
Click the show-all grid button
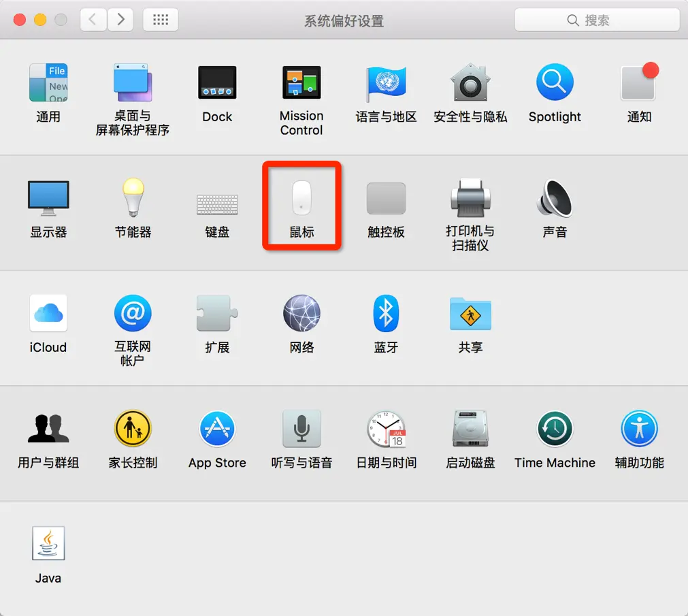click(x=161, y=19)
